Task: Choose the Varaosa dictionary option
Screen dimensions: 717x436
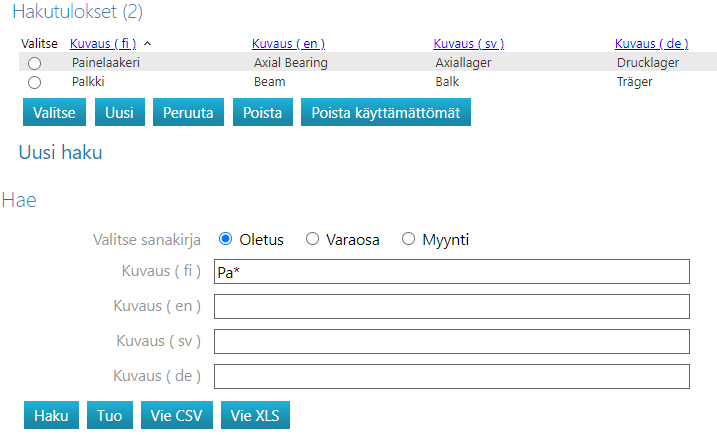Action: 312,239
